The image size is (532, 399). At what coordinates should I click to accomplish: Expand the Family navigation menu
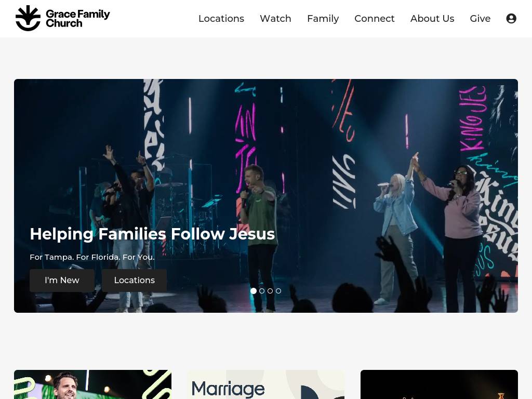pyautogui.click(x=323, y=18)
